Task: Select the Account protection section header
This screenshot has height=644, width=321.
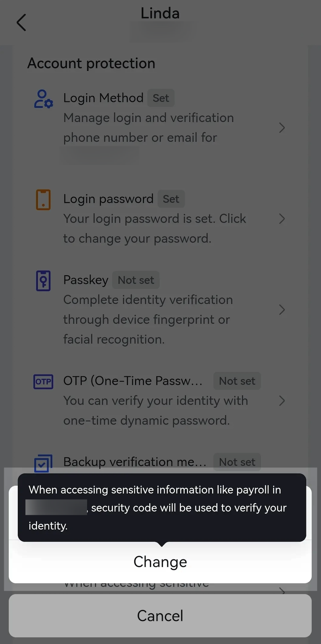Action: click(91, 63)
